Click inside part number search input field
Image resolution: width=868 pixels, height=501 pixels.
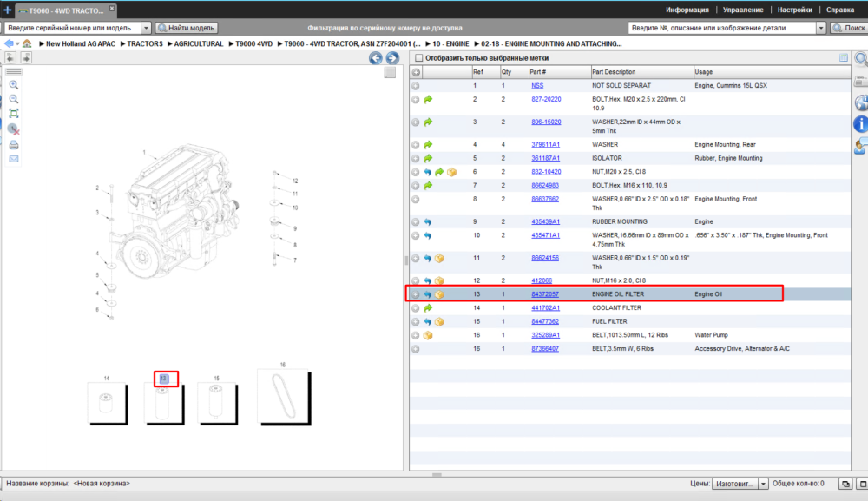pyautogui.click(x=722, y=28)
